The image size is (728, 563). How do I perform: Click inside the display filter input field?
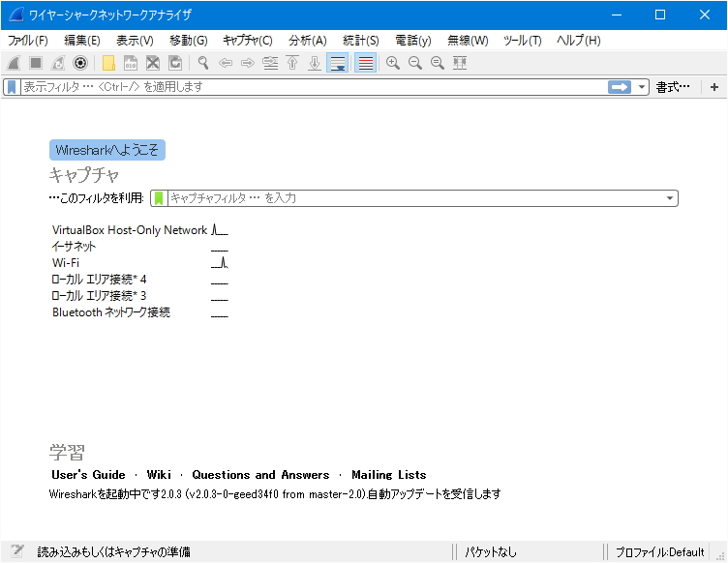point(314,87)
